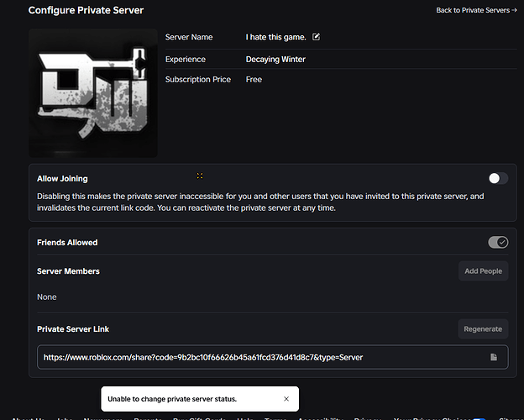524x420 pixels.
Task: Regenerate the private server link
Action: [483, 329]
